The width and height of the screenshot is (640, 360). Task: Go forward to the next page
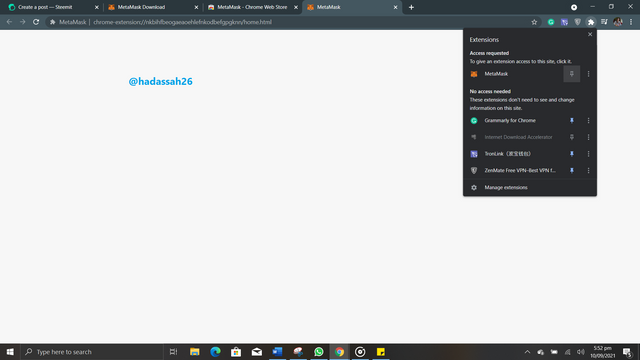[x=22, y=22]
